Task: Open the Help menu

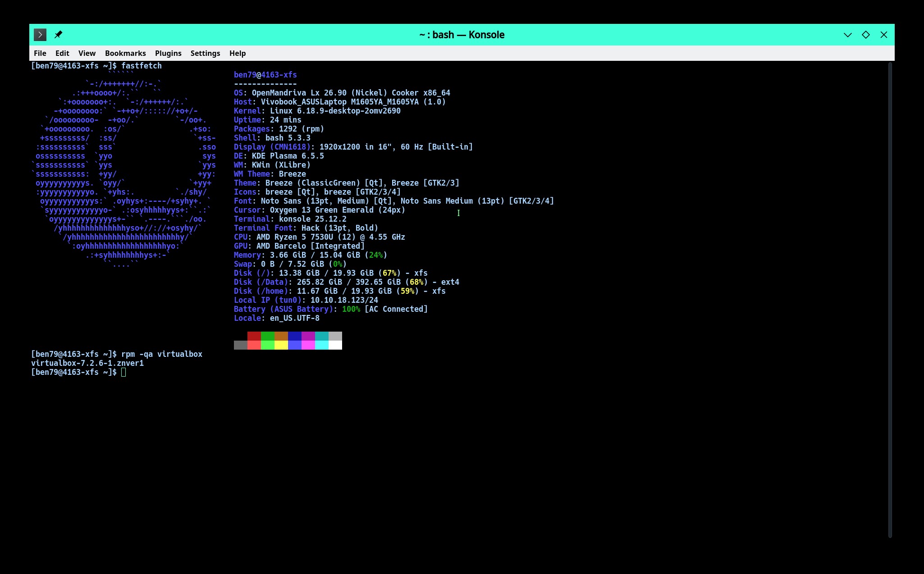Action: coord(238,53)
